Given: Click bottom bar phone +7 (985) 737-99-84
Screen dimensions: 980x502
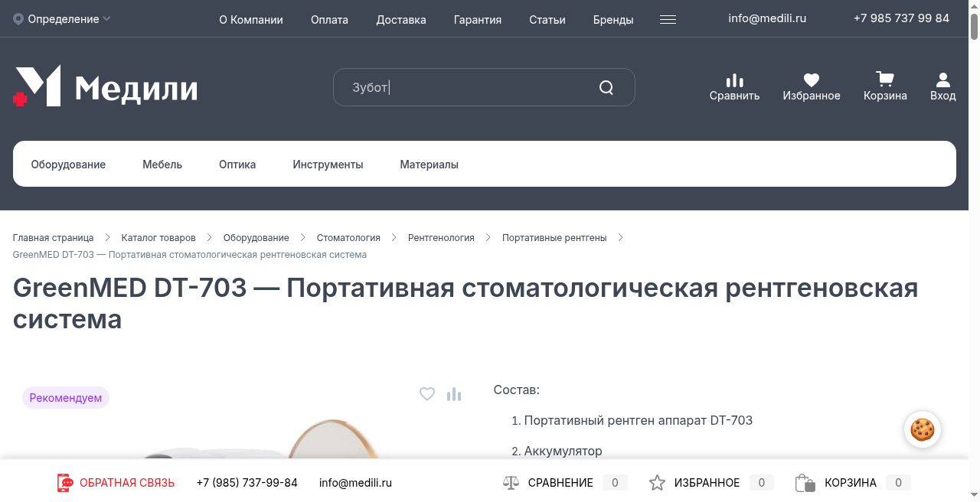Looking at the screenshot, I should pyautogui.click(x=247, y=483).
